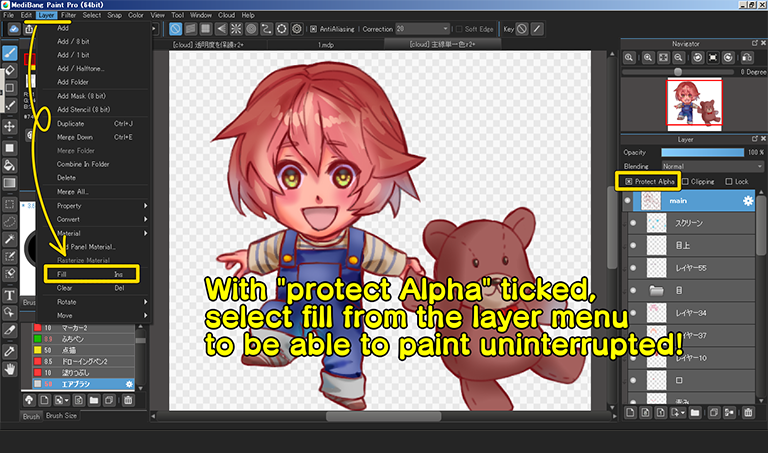
Task: Choose Add Folder from Layer menu
Action: (x=96, y=82)
